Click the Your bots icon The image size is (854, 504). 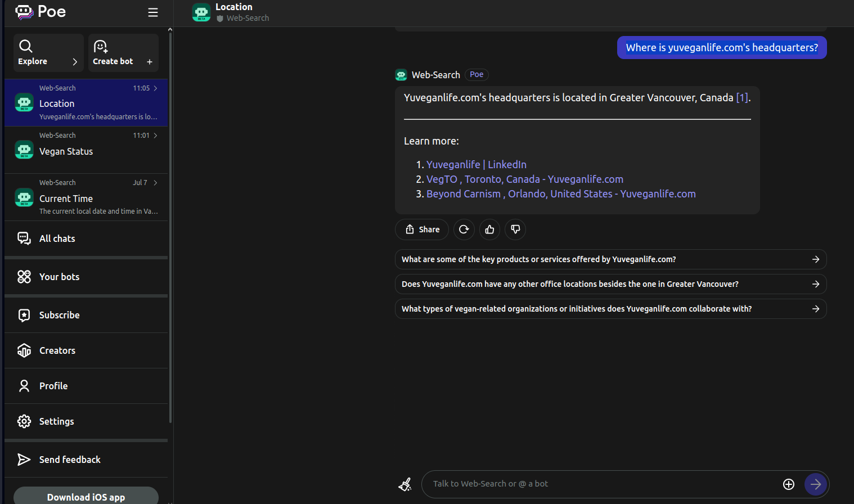pos(24,277)
